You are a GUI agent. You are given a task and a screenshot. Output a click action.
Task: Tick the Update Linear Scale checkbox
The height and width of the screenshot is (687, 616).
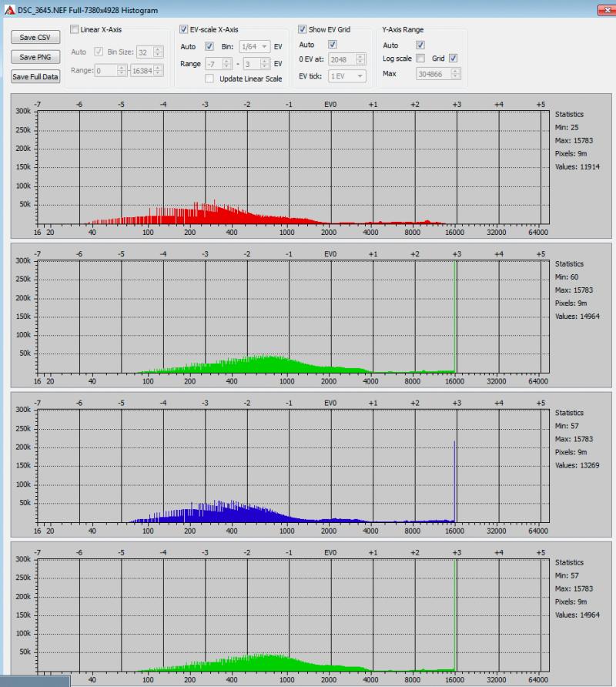[x=209, y=79]
